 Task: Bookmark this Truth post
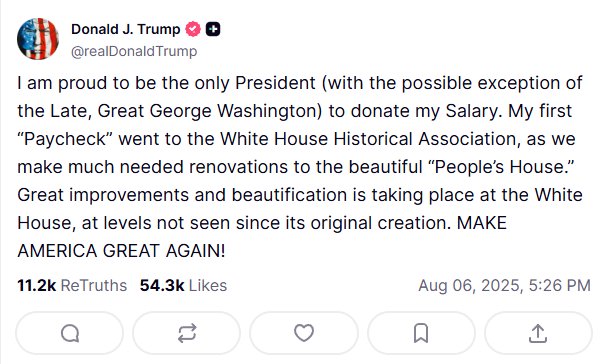pyautogui.click(x=421, y=333)
